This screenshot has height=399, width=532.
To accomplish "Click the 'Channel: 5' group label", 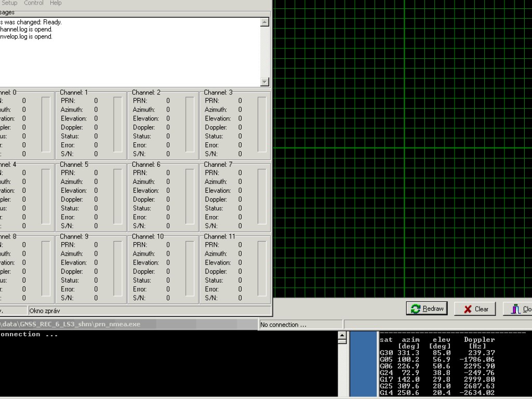I will click(x=74, y=165).
